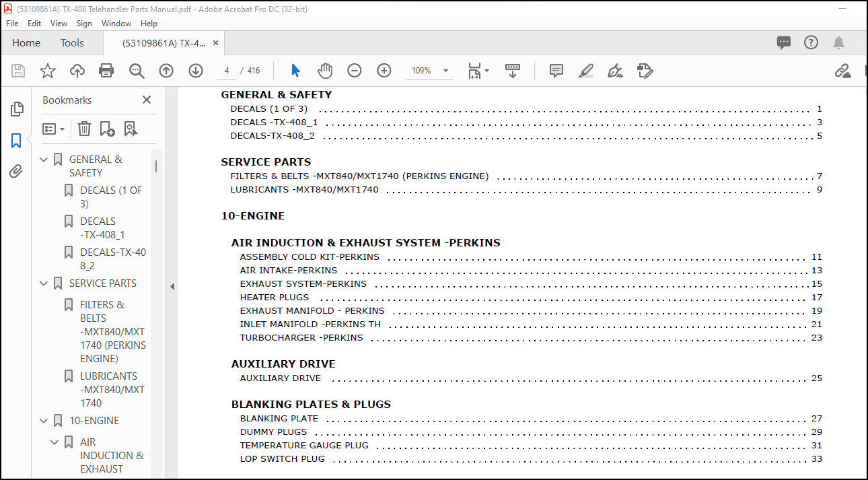Open the File menu
Viewport: 868px width, 480px height.
[12, 23]
